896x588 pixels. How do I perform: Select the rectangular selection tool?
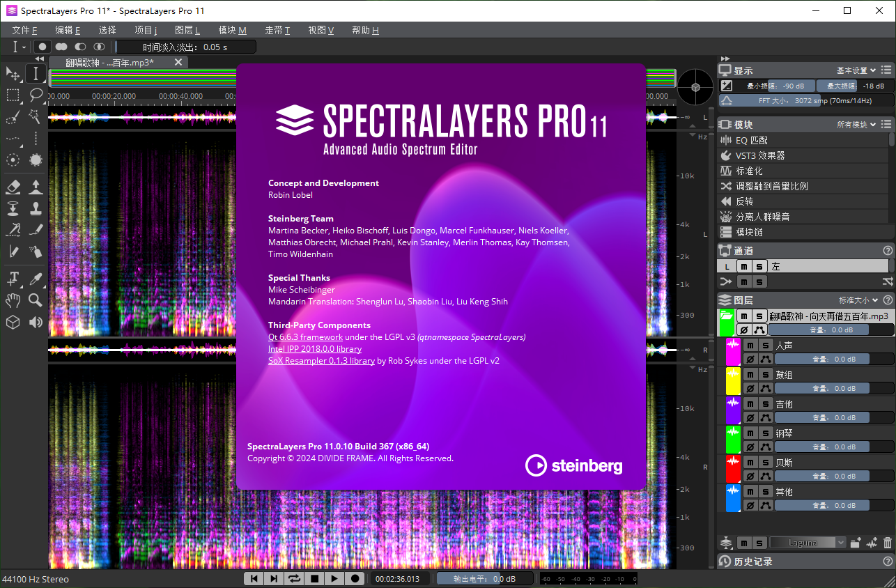tap(13, 95)
